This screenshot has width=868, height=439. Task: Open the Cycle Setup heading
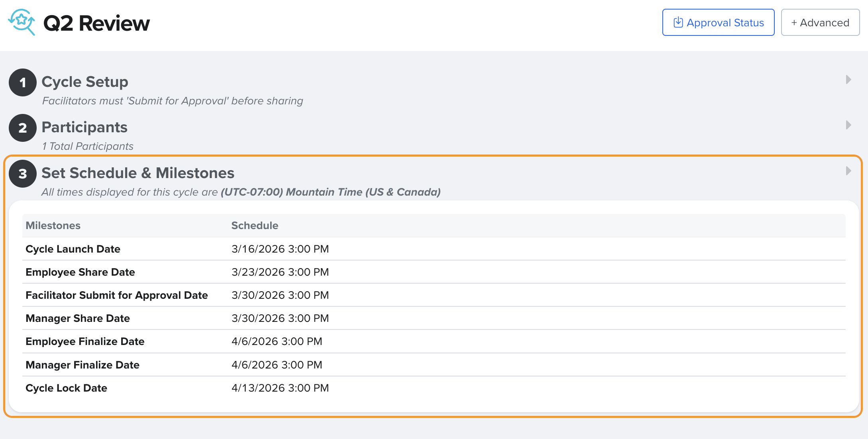click(x=85, y=82)
